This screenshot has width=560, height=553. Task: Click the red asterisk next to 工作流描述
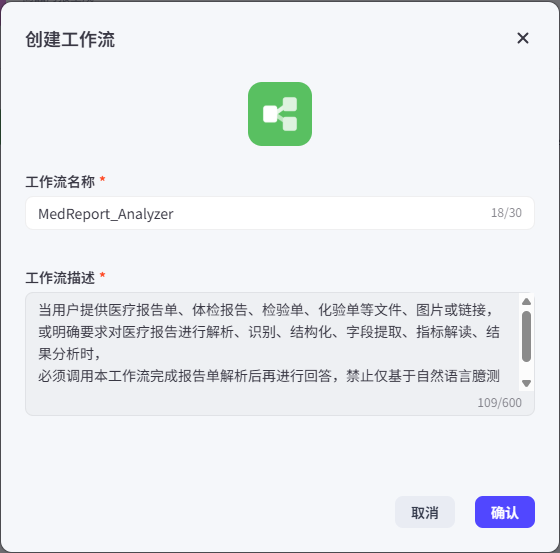(102, 275)
